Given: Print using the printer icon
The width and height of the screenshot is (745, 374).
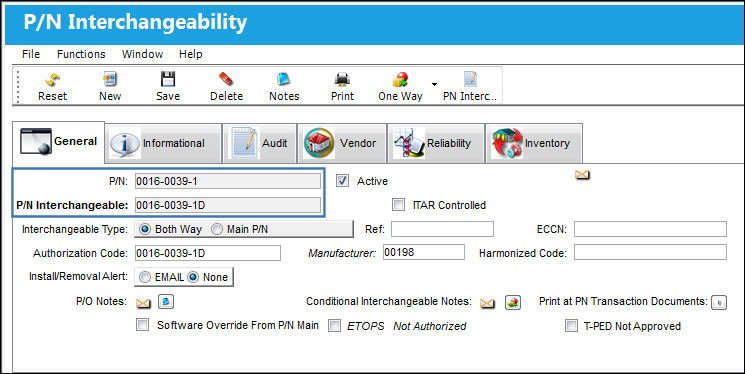Looking at the screenshot, I should pyautogui.click(x=342, y=79).
